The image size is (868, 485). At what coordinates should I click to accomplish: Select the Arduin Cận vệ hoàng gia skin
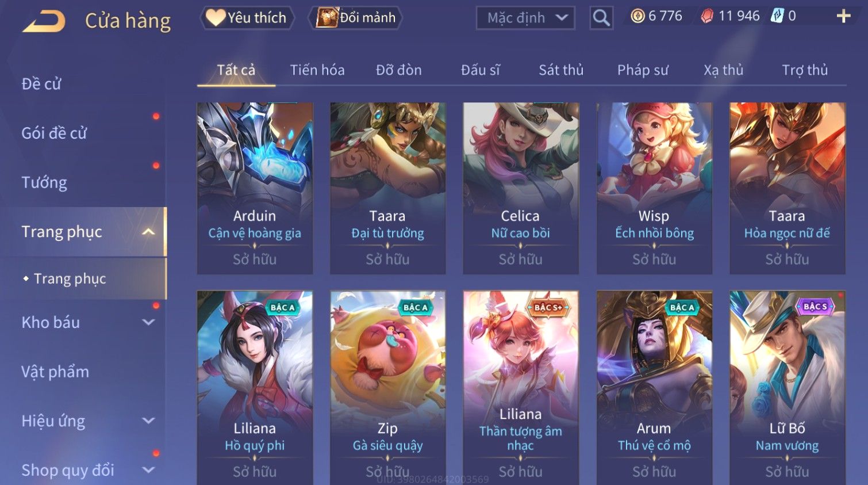[255, 188]
